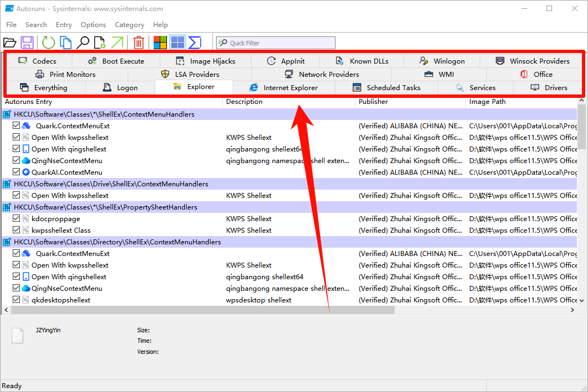Toggle checkbox for qkdesktopshellext entry

(16, 300)
